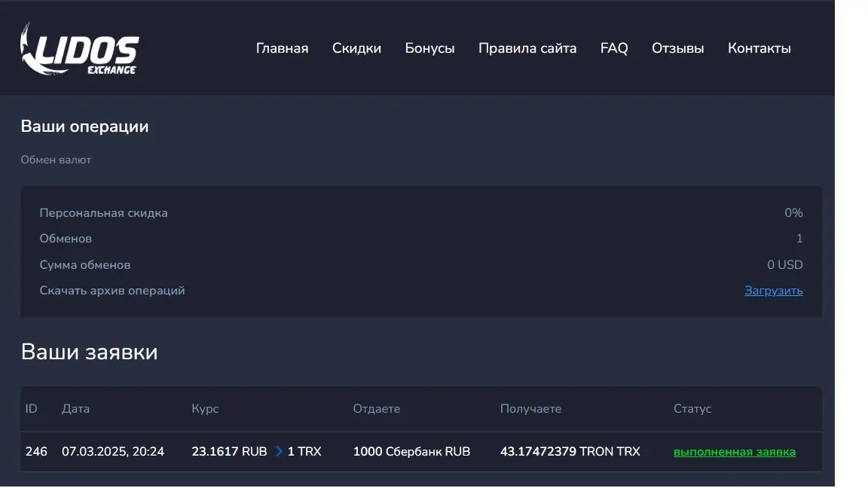Click the Отдаете column header

point(376,409)
